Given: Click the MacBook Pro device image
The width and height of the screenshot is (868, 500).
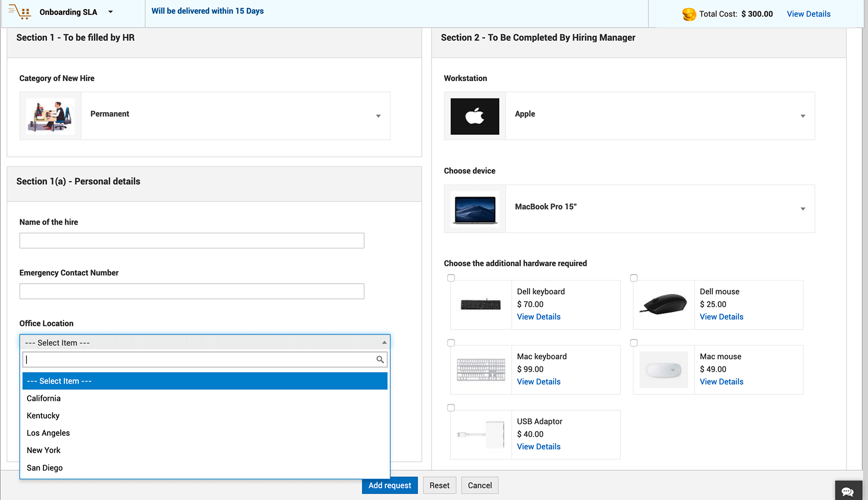Looking at the screenshot, I should click(474, 209).
